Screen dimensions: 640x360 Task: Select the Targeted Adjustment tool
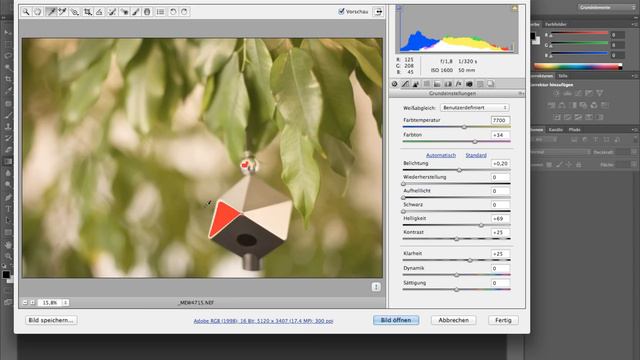[x=74, y=12]
